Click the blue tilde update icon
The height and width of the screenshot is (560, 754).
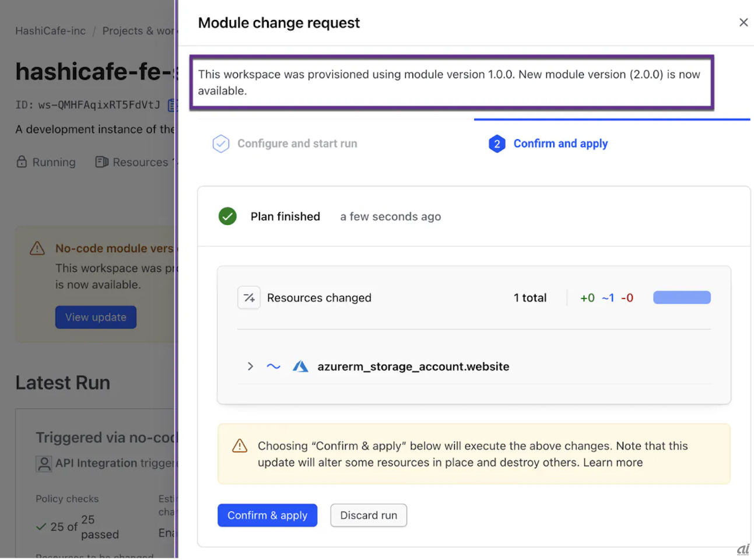[x=273, y=367]
